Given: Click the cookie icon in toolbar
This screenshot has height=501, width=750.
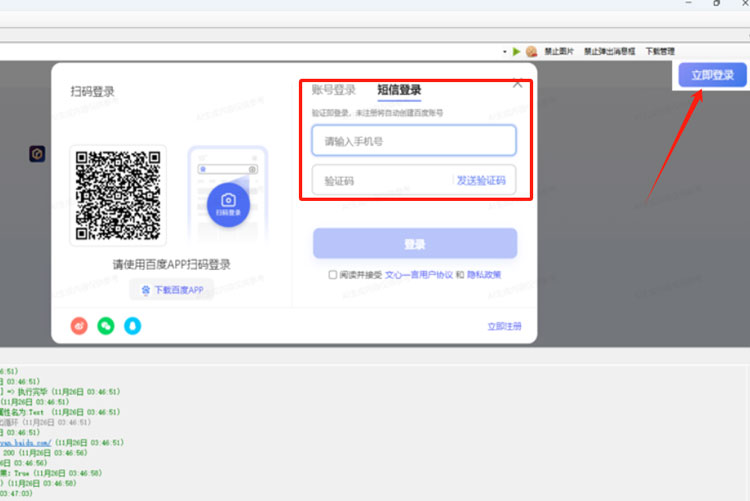Looking at the screenshot, I should coord(531,51).
